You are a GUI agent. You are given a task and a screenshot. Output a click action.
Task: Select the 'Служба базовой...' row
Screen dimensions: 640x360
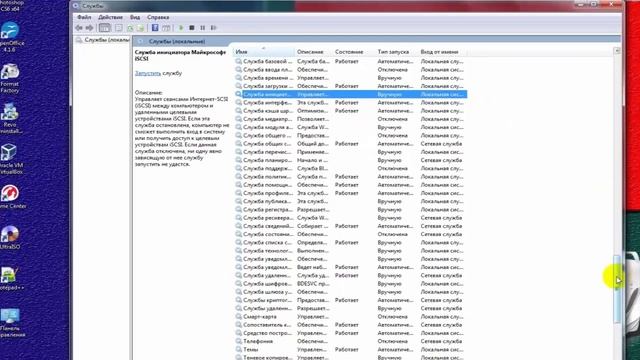tap(350, 61)
